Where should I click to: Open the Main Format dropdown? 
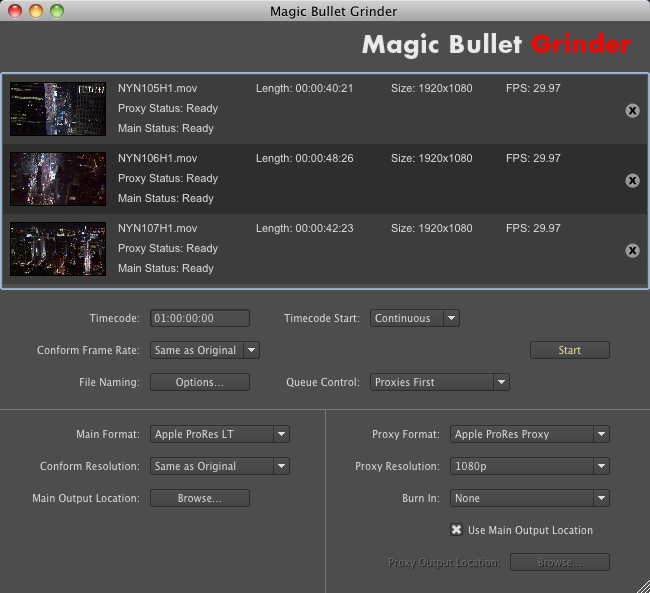pyautogui.click(x=220, y=434)
